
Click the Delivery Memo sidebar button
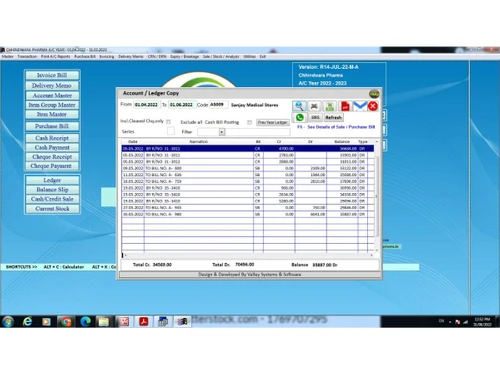[52, 86]
